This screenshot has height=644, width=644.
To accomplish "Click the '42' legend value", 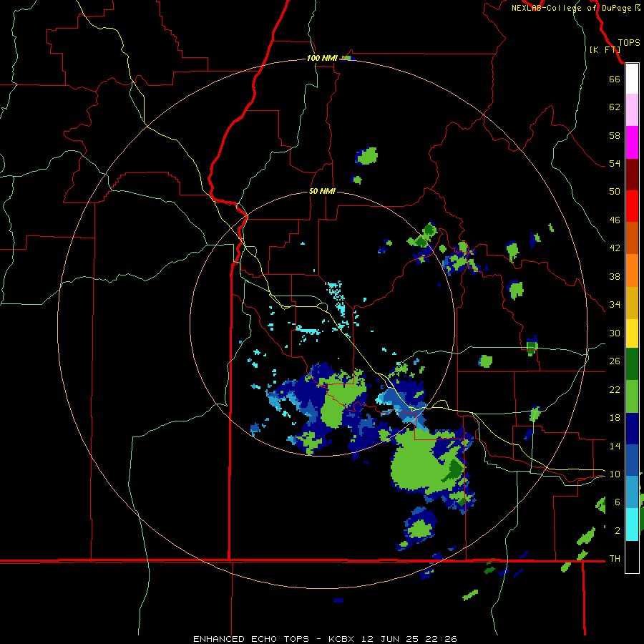I will tap(615, 248).
